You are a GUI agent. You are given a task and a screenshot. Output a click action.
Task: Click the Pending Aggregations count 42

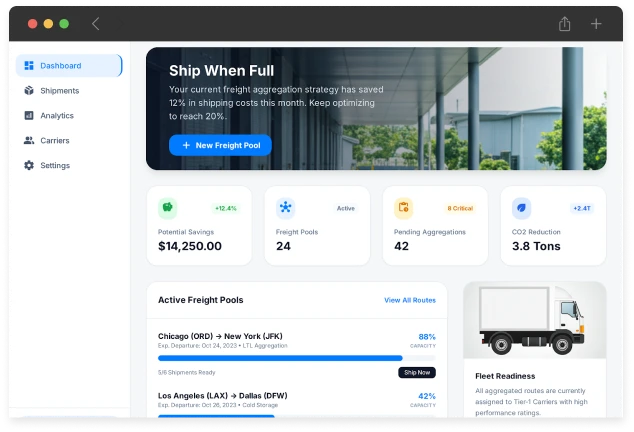[402, 246]
